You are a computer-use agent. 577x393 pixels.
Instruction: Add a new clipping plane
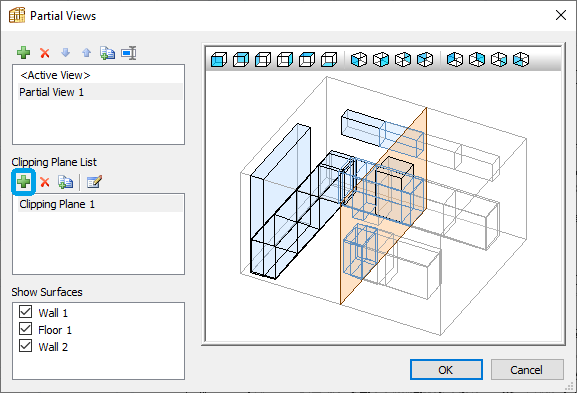[24, 182]
